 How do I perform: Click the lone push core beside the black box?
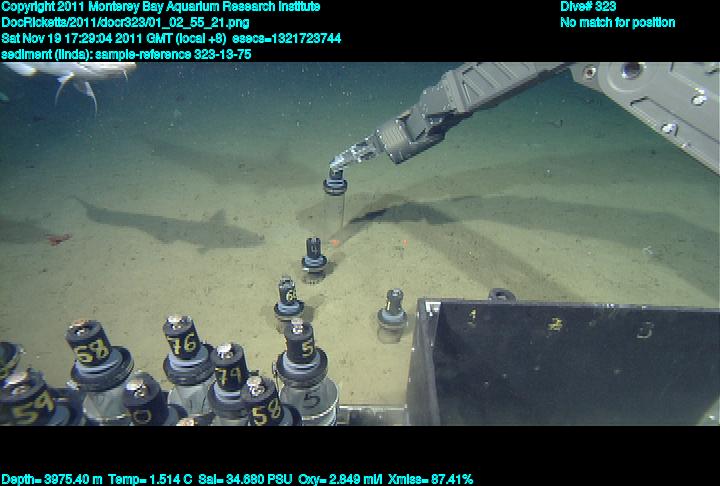point(392,314)
